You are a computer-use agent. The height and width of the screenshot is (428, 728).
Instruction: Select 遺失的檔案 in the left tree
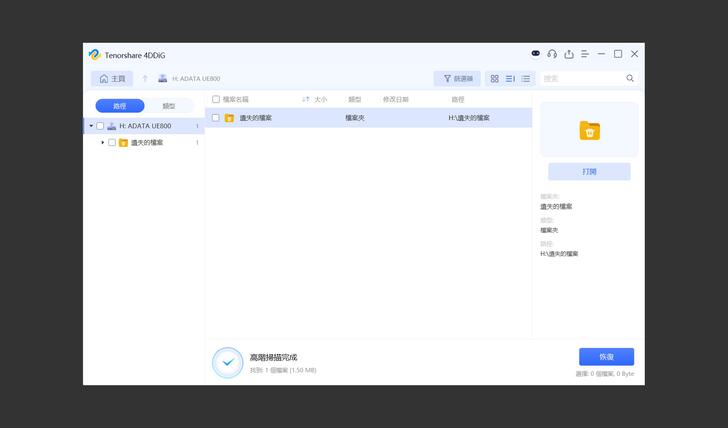click(x=147, y=143)
